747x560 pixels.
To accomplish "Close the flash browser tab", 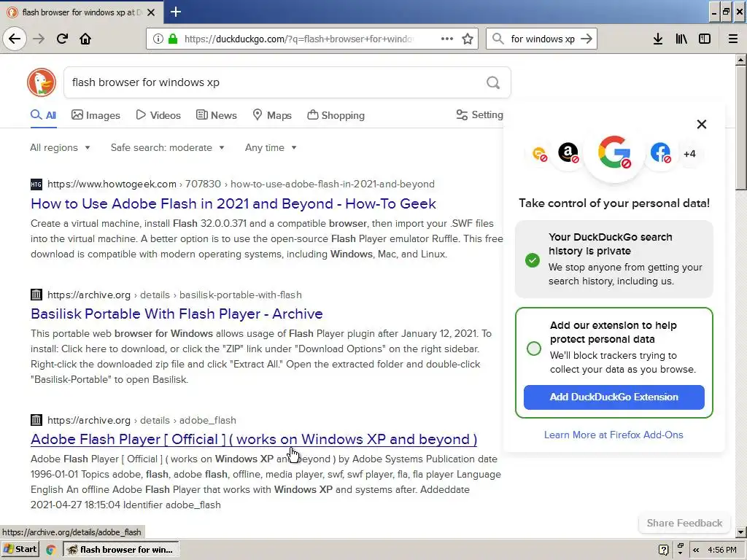I will coord(151,12).
